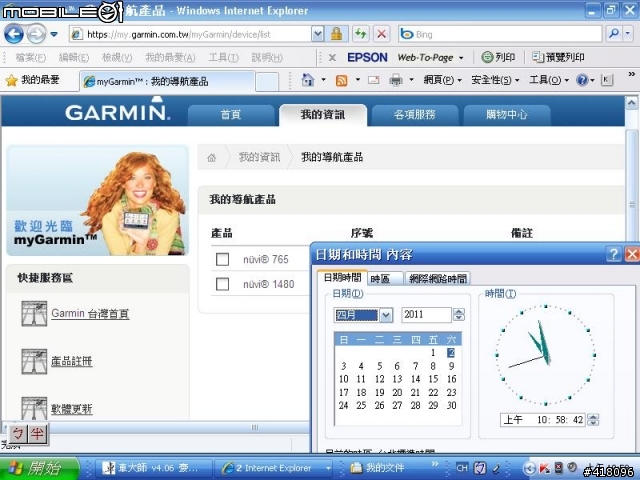
Task: Click the green Refresh page icon
Action: click(x=360, y=34)
